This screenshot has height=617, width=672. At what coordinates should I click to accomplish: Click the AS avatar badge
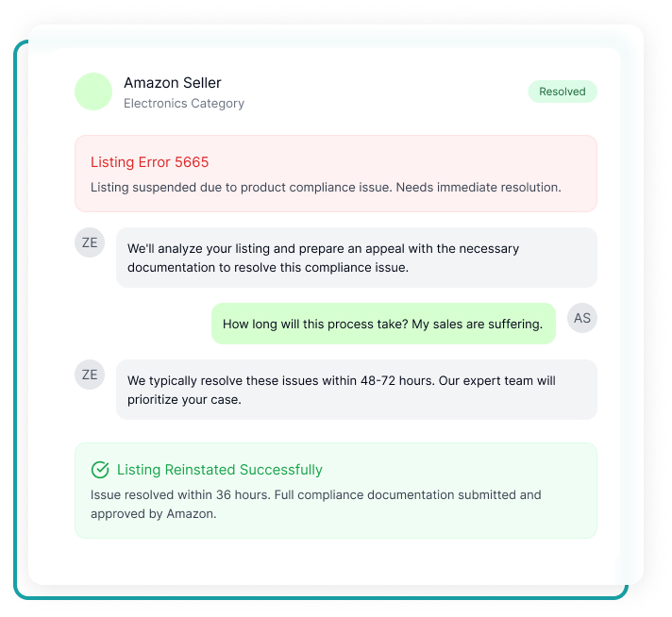coord(582,318)
